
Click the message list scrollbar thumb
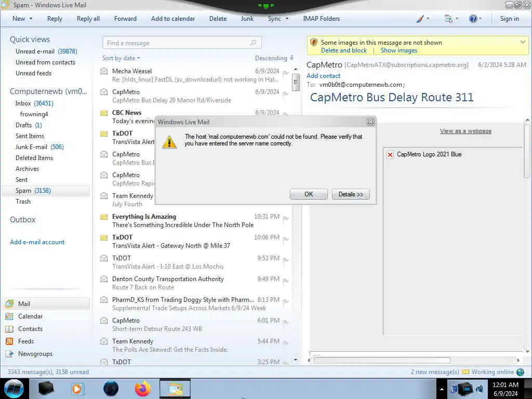click(x=296, y=82)
